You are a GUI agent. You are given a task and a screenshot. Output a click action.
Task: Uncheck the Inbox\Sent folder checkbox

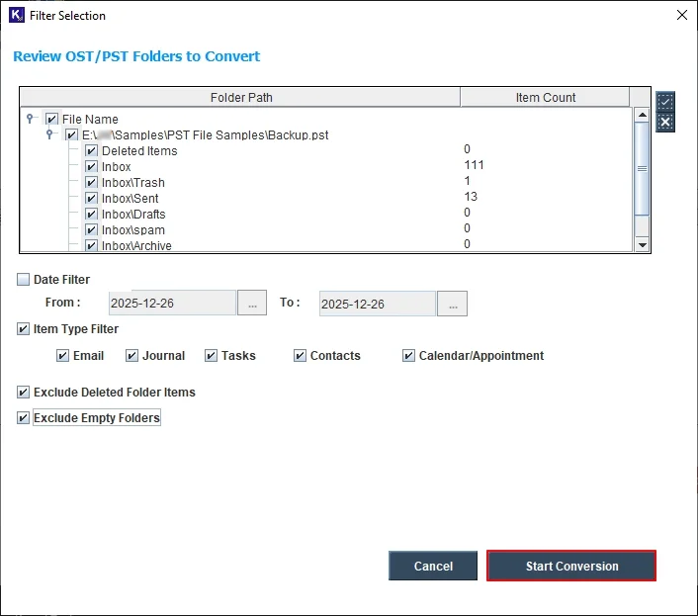click(x=91, y=198)
